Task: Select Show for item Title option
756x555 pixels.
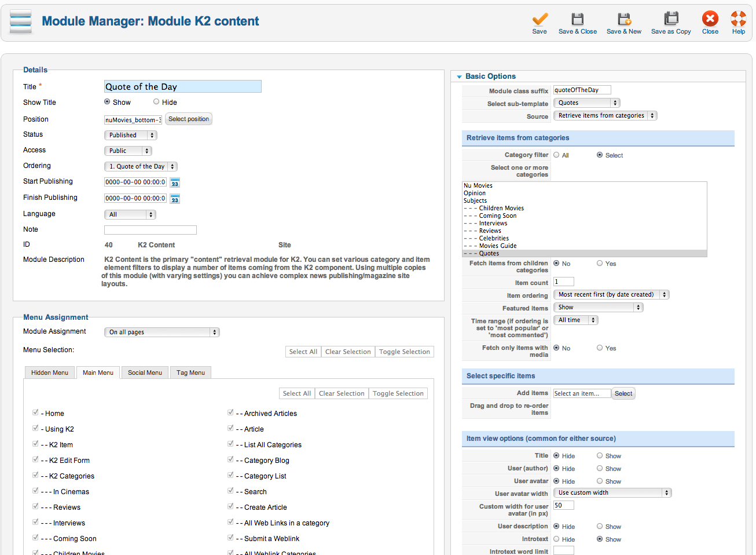Action: pyautogui.click(x=600, y=455)
